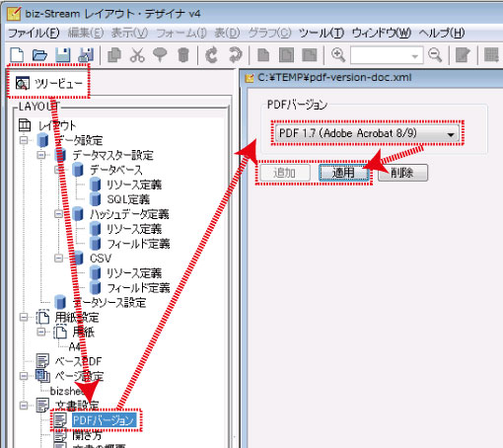Click the 適用 button
Image resolution: width=503 pixels, height=448 pixels.
343,173
